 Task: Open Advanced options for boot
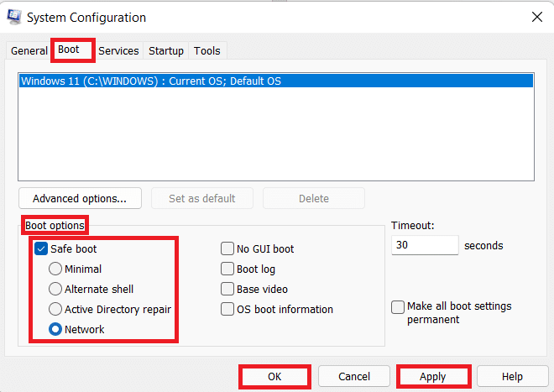[80, 199]
